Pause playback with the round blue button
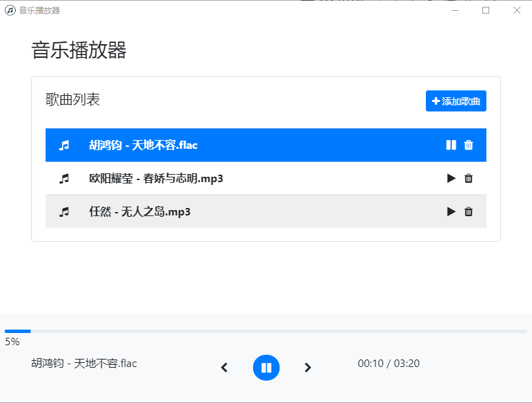 point(266,368)
